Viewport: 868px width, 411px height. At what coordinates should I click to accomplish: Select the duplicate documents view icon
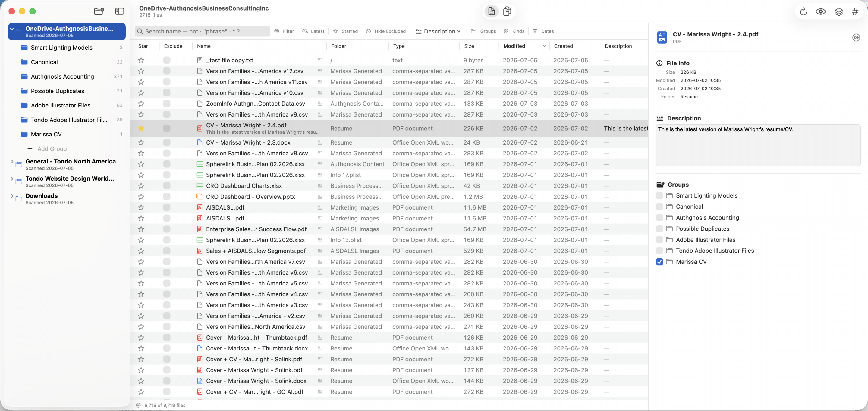[x=507, y=11]
